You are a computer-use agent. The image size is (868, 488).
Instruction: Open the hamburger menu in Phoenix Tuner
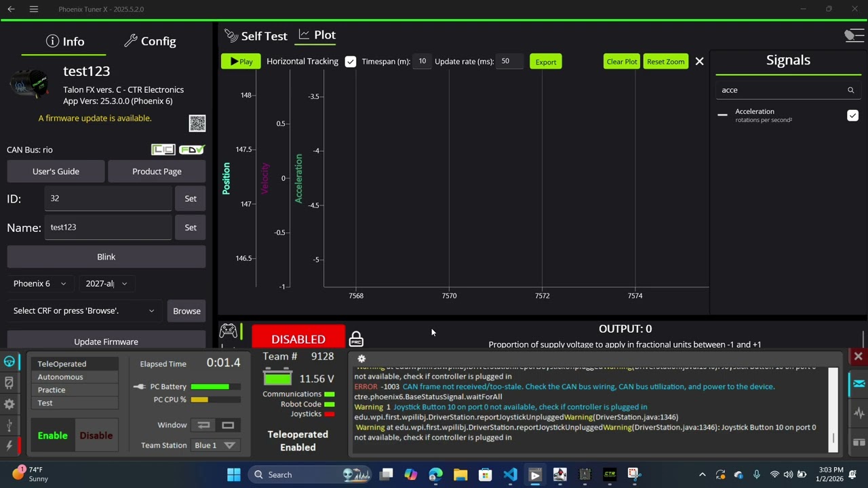34,9
